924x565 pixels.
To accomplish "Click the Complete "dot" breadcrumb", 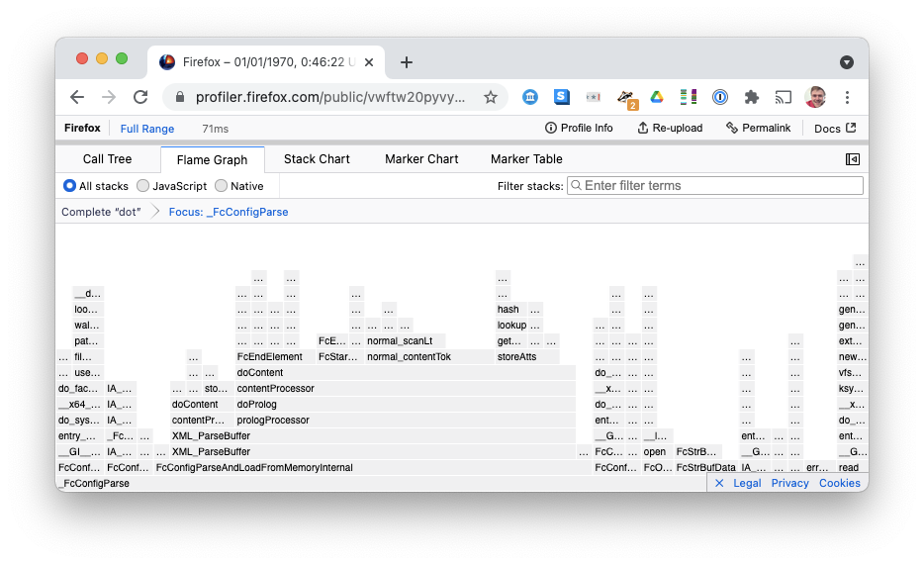I will click(x=101, y=212).
